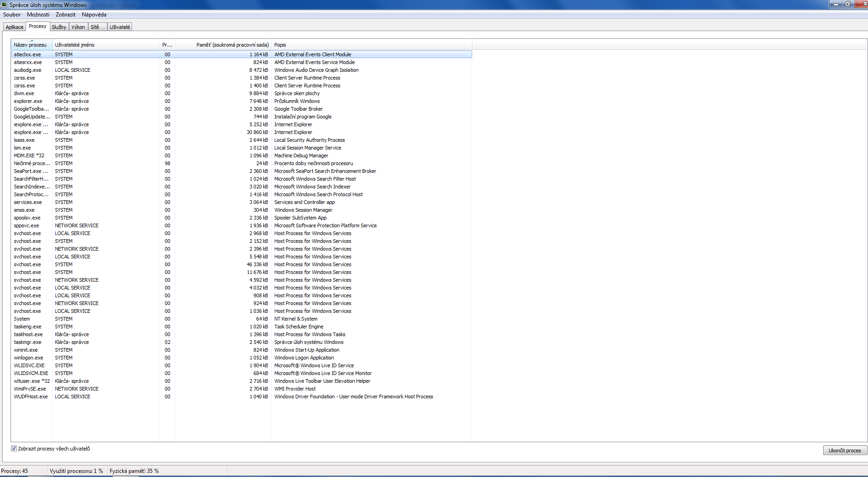Select the iexplore.exe row using 30 860 kB
The image size is (868, 477).
(241, 132)
